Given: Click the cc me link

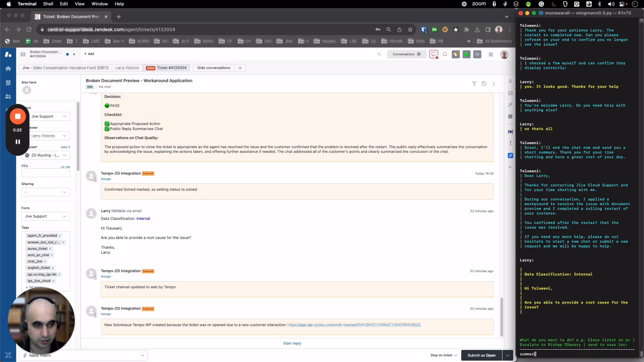Looking at the screenshot, I should pyautogui.click(x=65, y=167).
